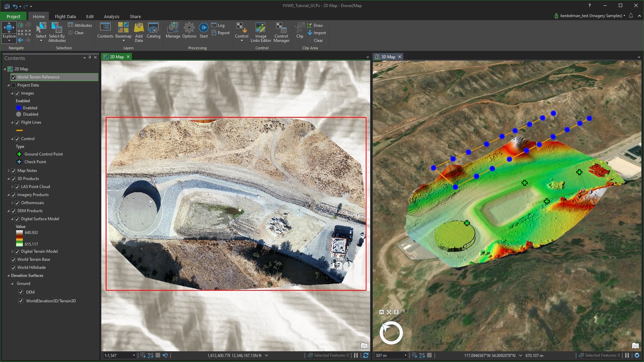Enable the Project Data checkbox

13,85
